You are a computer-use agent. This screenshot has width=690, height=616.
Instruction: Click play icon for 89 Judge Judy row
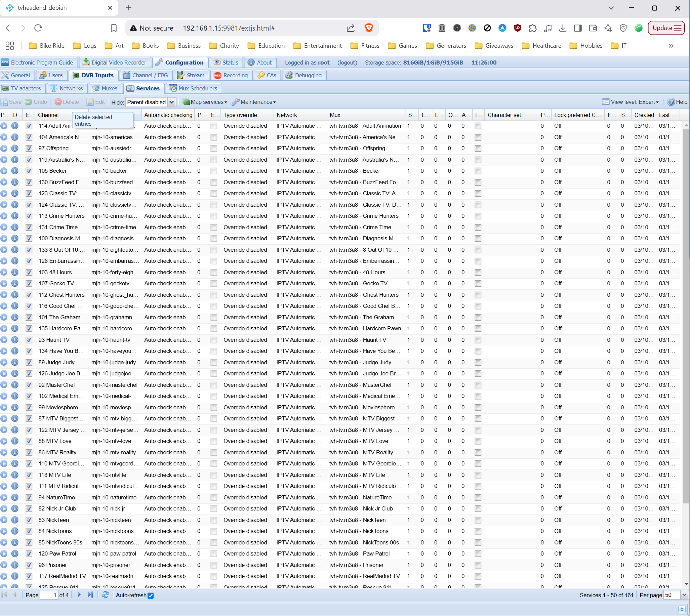[4, 362]
